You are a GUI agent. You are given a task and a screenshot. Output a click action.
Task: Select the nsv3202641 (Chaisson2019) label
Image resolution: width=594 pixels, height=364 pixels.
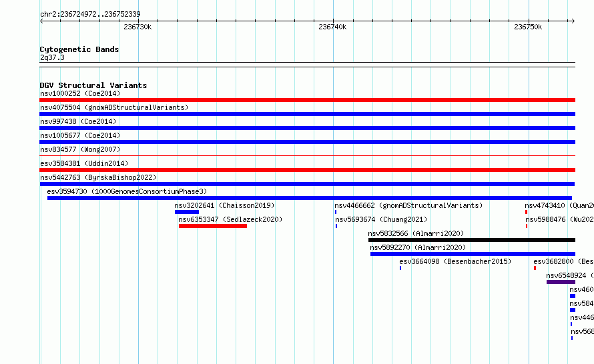pos(224,205)
